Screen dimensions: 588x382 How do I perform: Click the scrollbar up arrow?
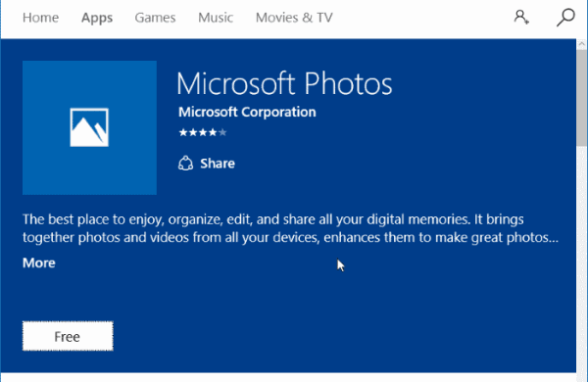581,44
